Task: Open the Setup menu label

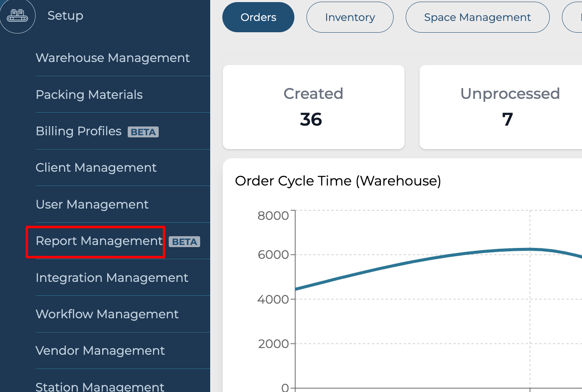Action: coord(65,15)
